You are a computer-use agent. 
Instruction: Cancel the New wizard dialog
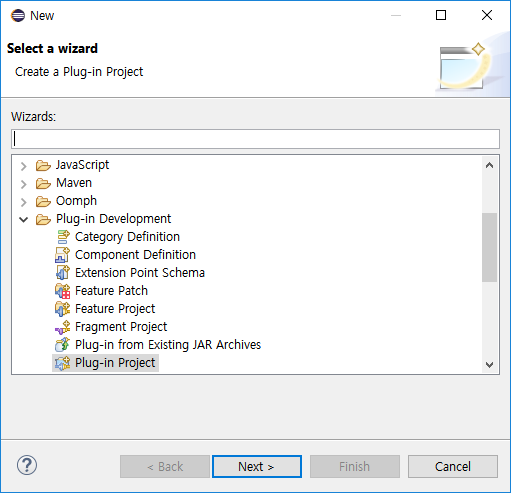(453, 466)
